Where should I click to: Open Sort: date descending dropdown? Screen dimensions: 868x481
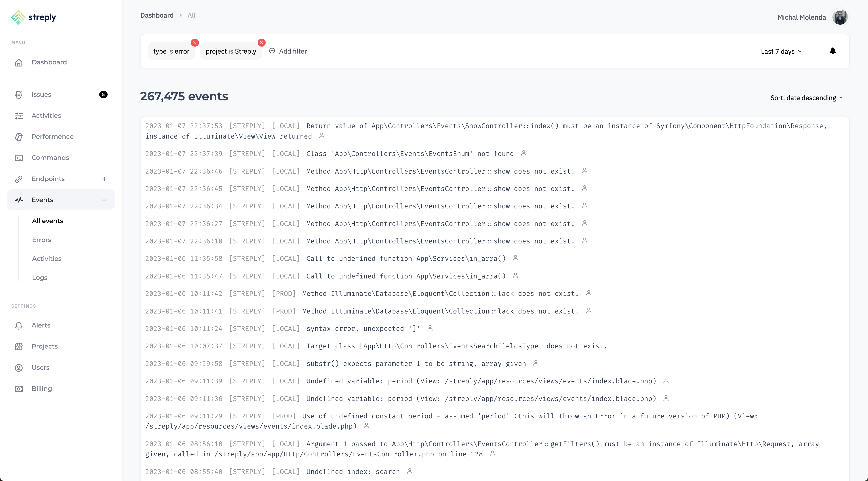(806, 98)
